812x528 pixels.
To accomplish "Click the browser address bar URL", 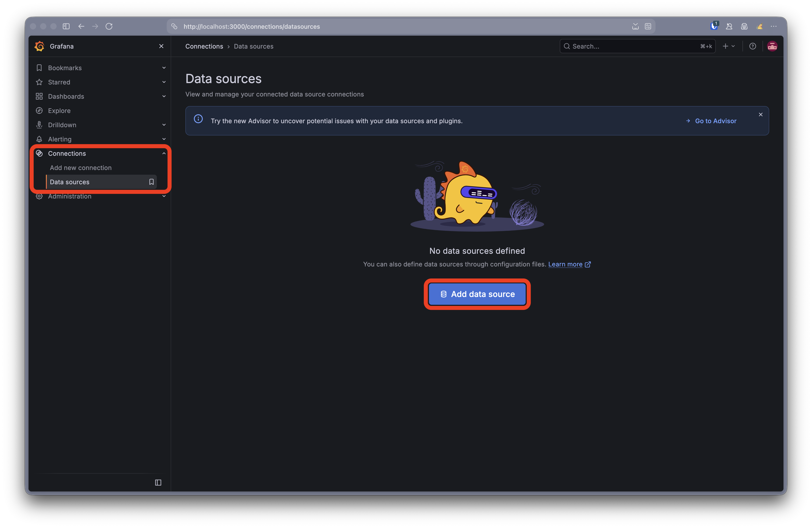I will coord(252,27).
